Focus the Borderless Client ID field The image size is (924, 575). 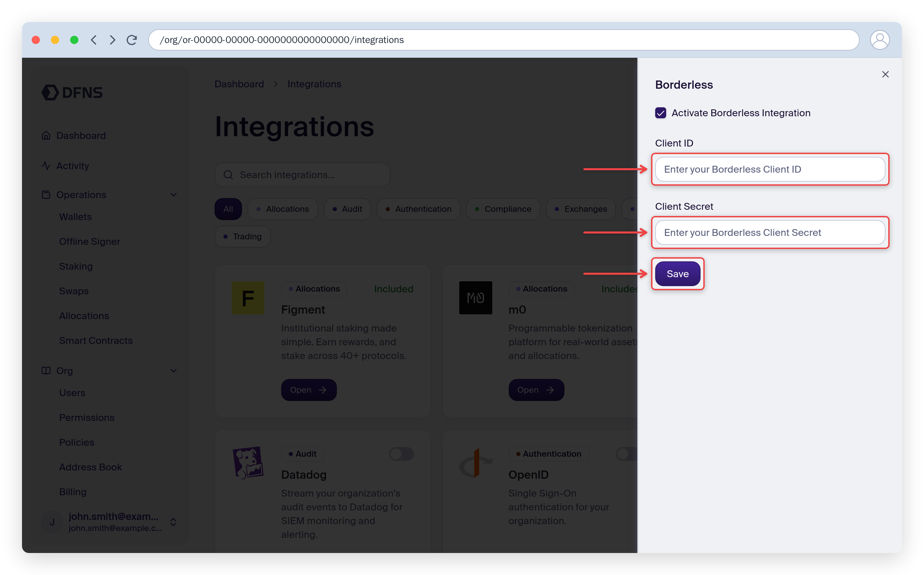pos(770,169)
